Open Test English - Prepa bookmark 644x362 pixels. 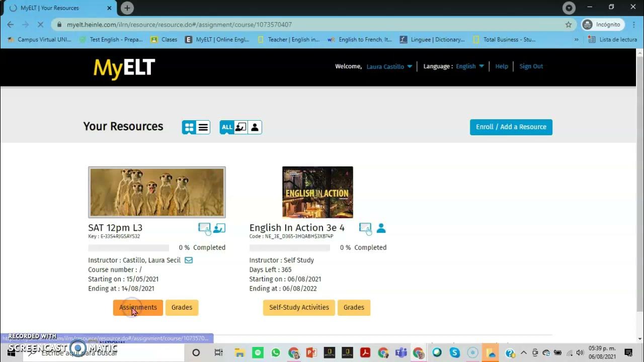[x=111, y=40]
